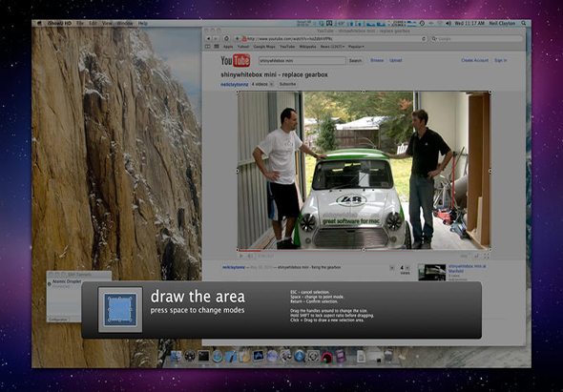Click the Wed 11:17 AM clock
Image resolution: width=563 pixels, height=392 pixels.
[469, 23]
